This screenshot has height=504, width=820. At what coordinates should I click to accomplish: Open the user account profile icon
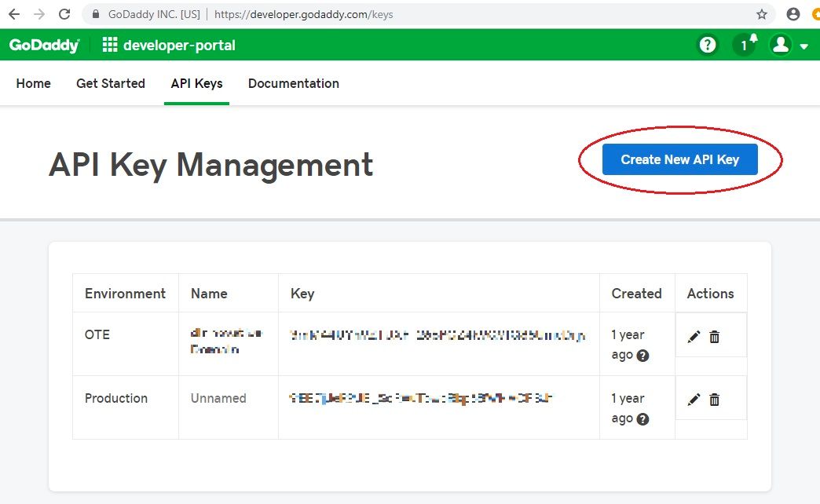pyautogui.click(x=780, y=45)
